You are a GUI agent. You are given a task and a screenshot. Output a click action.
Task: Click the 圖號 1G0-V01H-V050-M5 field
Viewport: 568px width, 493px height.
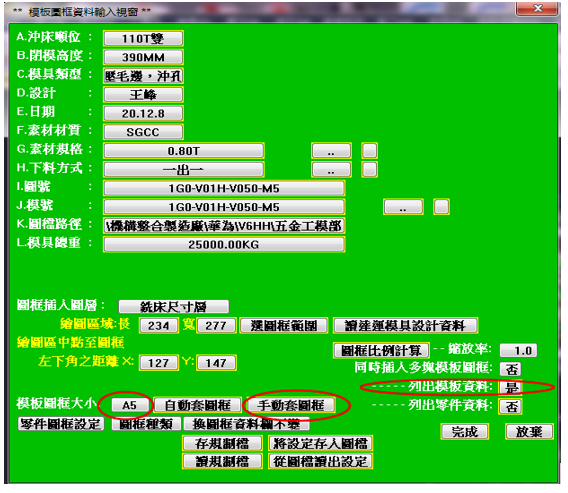click(224, 188)
